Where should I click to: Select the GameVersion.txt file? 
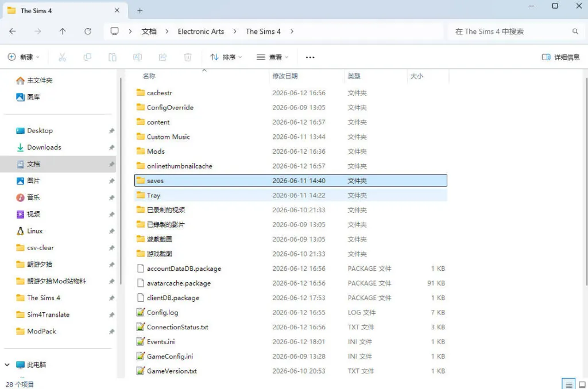click(291, 371)
